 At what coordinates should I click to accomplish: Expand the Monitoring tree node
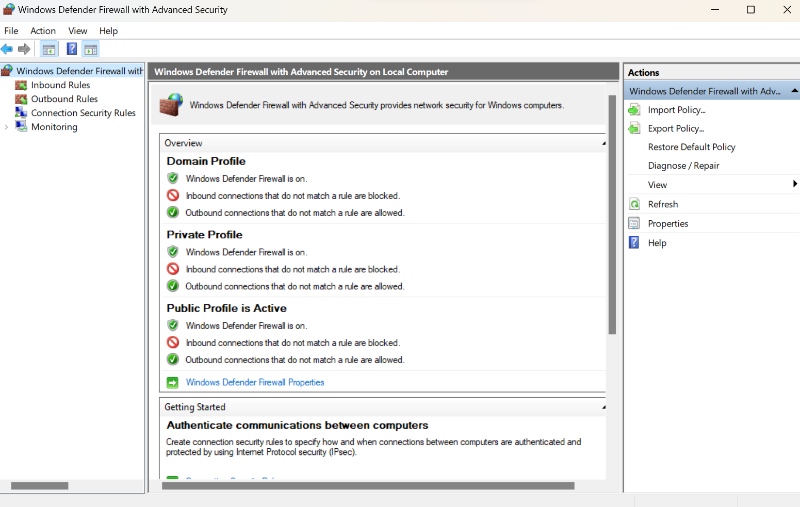click(x=7, y=127)
